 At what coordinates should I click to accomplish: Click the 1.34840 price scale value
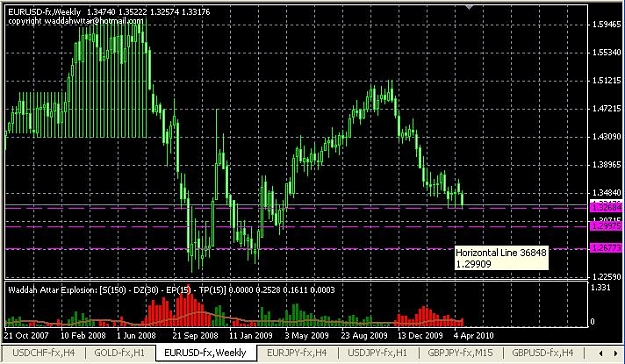[x=606, y=193]
